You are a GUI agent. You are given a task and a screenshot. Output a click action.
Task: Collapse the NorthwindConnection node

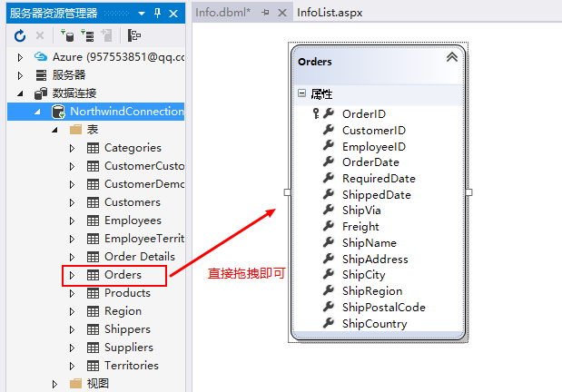tap(37, 112)
